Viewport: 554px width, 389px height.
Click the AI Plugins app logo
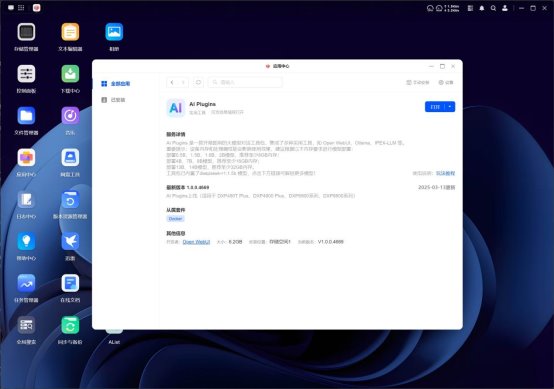click(176, 108)
